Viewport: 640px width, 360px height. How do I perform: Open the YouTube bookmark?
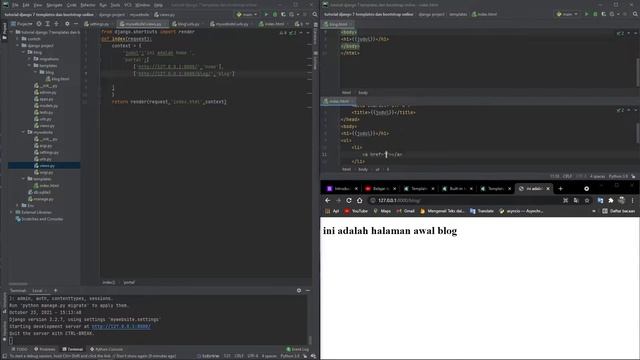click(356, 211)
